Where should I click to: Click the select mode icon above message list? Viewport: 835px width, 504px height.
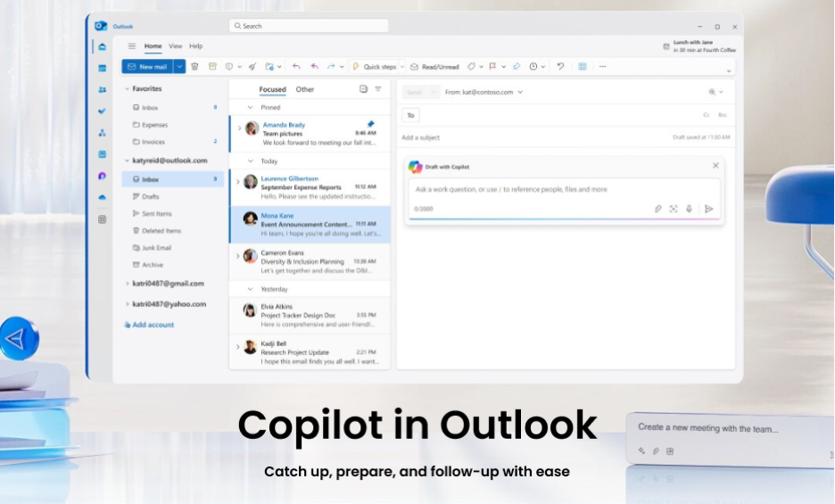(363, 89)
